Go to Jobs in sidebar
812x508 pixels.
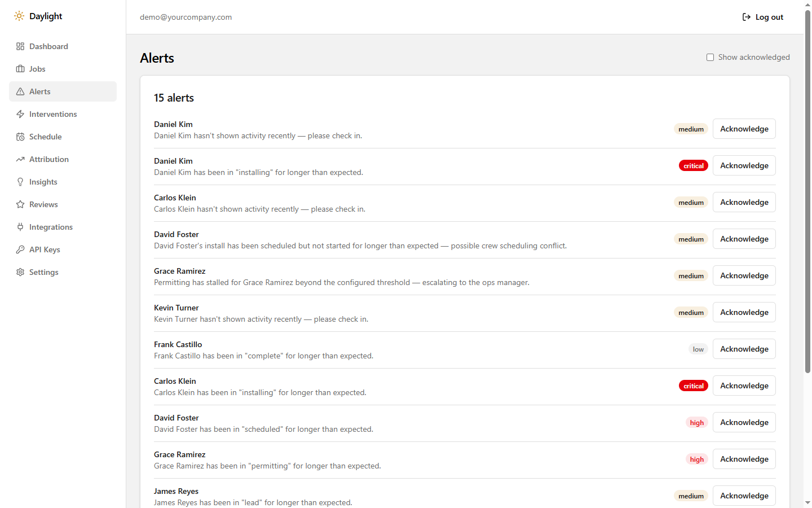point(63,69)
